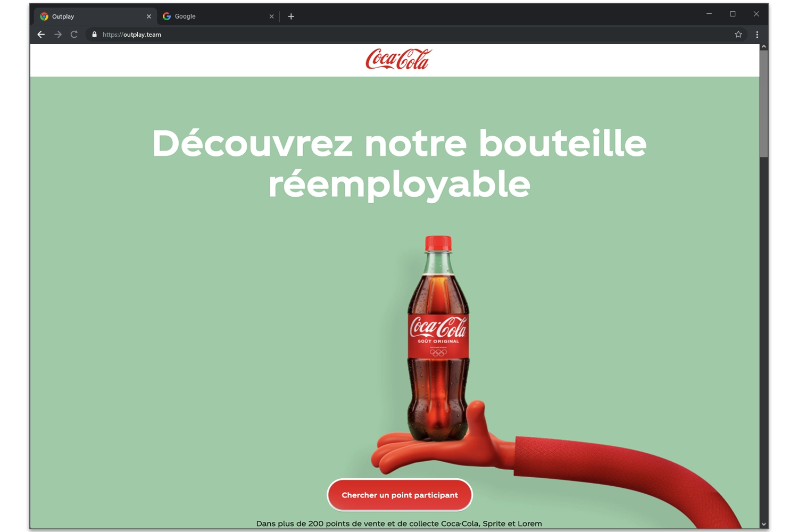
Task: Click the vertical scrollbar thumb
Action: pos(764,104)
